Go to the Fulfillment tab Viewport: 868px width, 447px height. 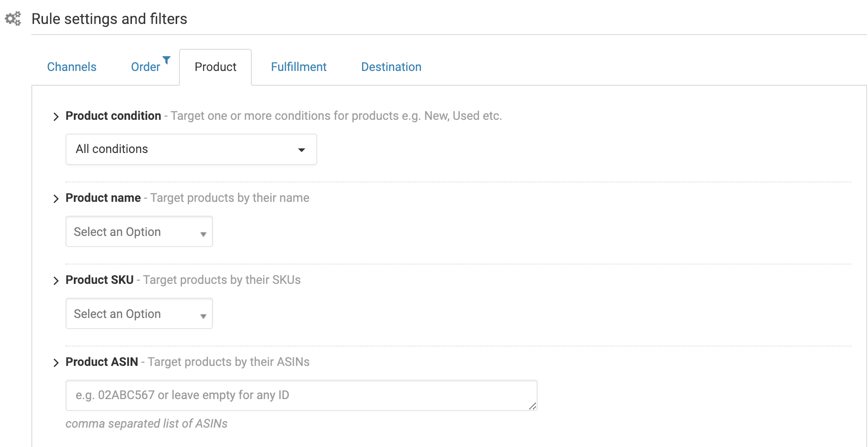click(298, 67)
